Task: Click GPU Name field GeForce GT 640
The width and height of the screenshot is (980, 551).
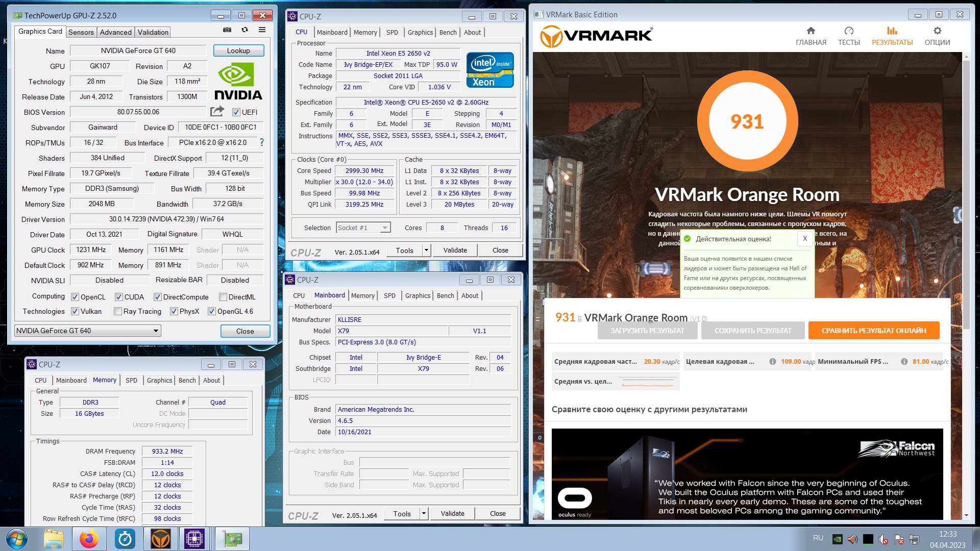Action: coord(138,51)
